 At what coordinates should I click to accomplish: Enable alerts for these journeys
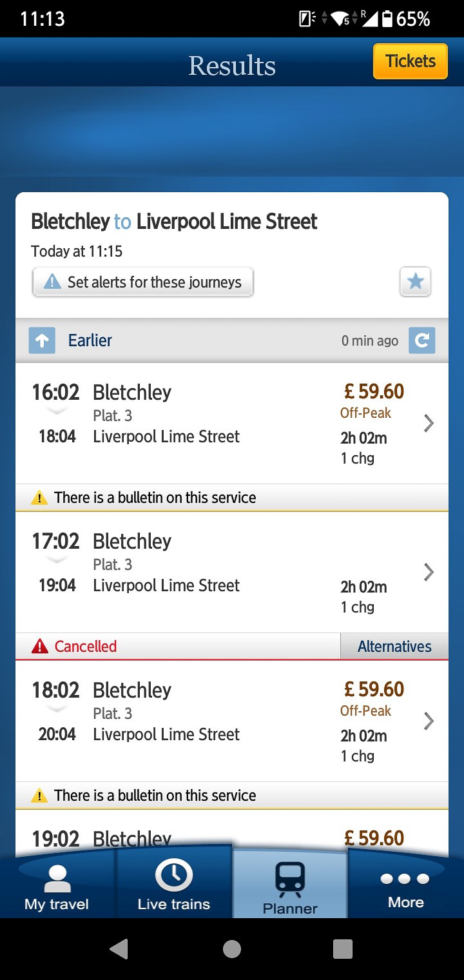pyautogui.click(x=142, y=282)
